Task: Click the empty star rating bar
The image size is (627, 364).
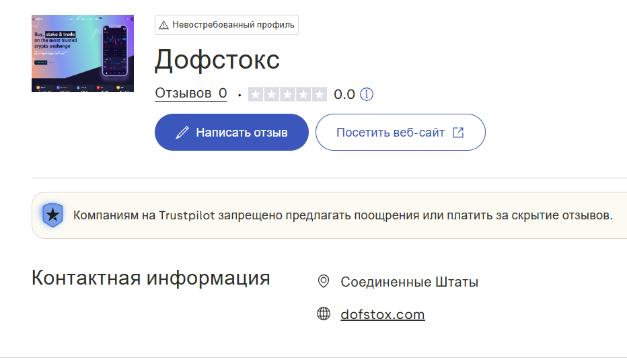Action: 287,94
